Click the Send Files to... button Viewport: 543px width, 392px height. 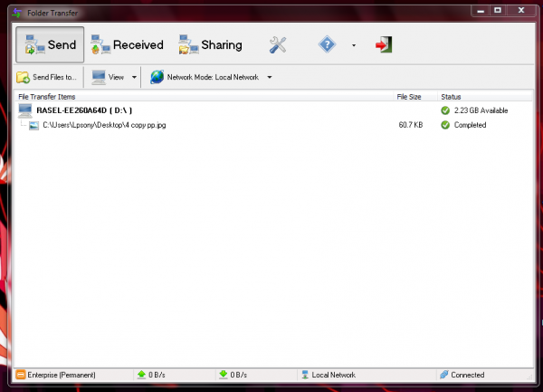(46, 77)
